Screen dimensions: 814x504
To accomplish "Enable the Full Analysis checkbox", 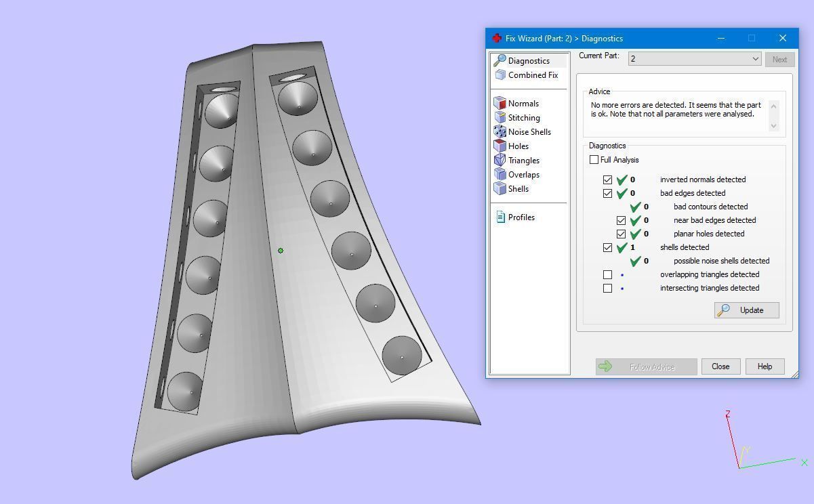I will (594, 160).
